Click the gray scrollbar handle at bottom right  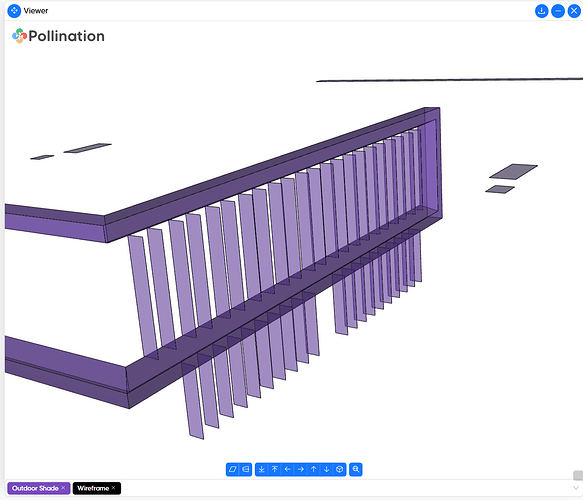(578, 475)
